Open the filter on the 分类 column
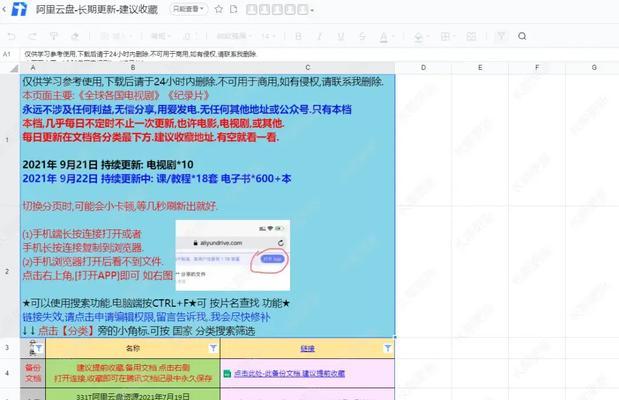 coord(39,348)
